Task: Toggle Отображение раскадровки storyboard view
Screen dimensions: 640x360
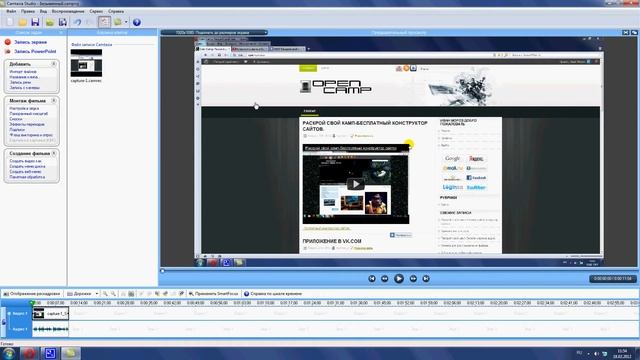Action: (32, 294)
